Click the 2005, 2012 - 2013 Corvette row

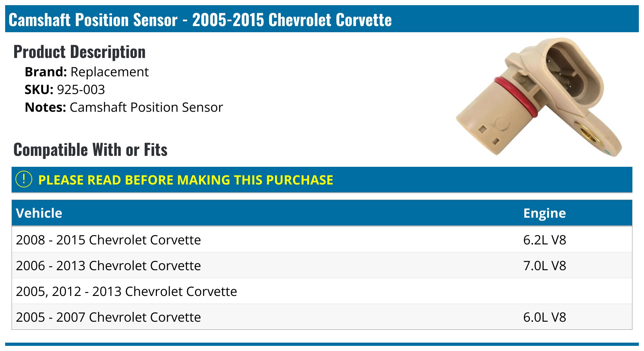(x=322, y=291)
